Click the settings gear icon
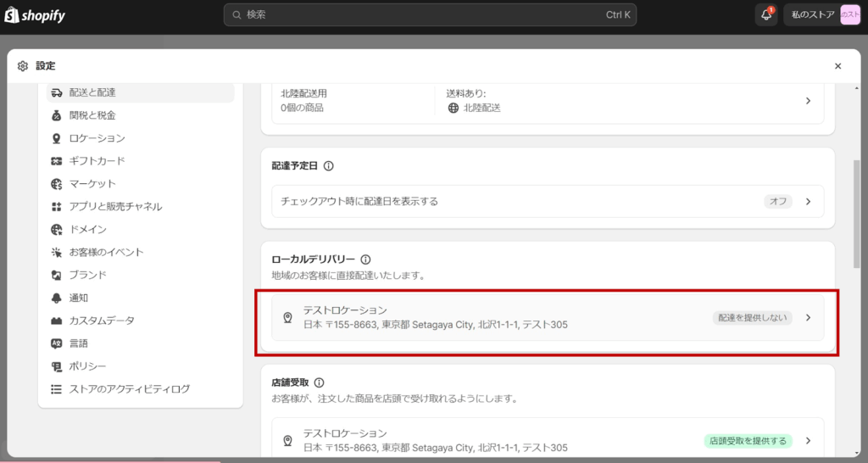 click(22, 66)
